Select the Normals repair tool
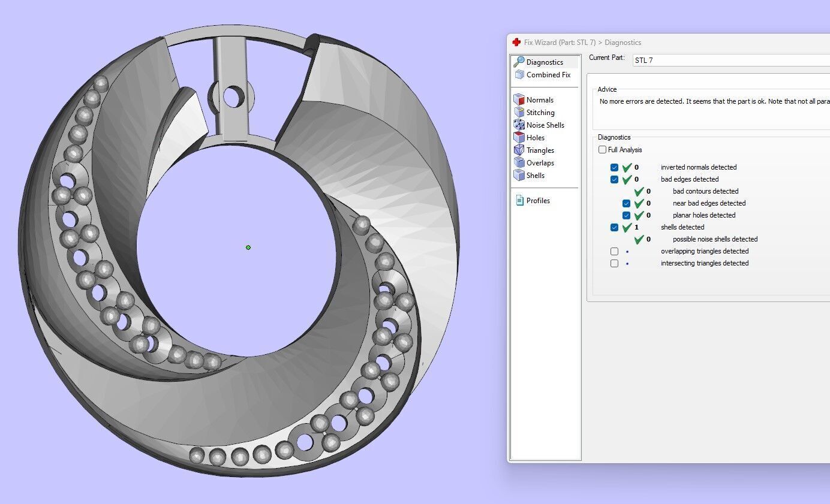The width and height of the screenshot is (830, 504). pyautogui.click(x=534, y=100)
